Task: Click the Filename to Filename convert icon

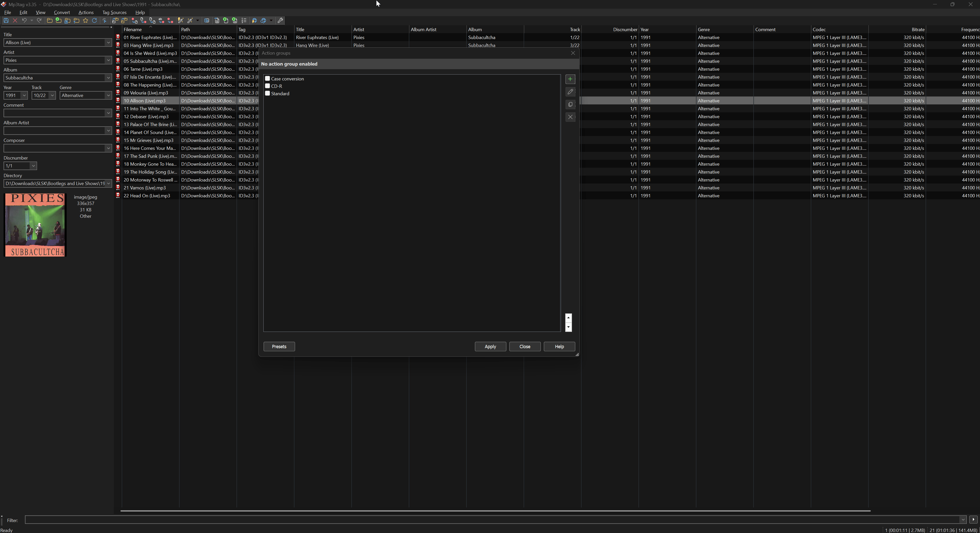Action: (153, 20)
